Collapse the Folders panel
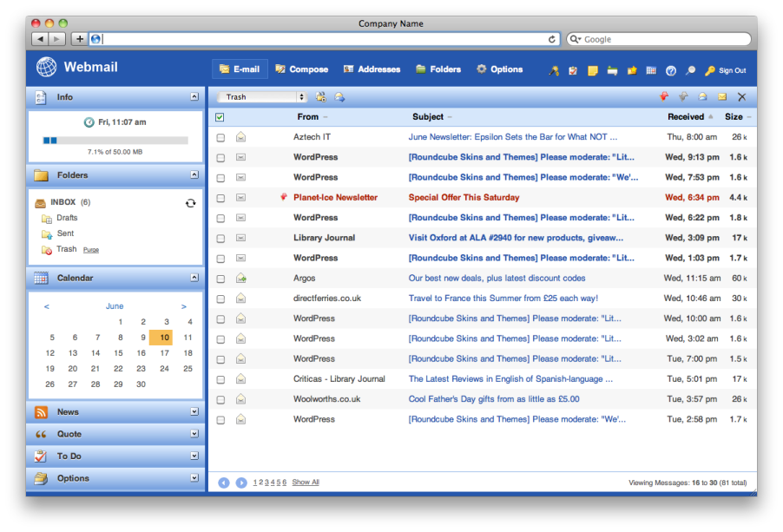 194,174
